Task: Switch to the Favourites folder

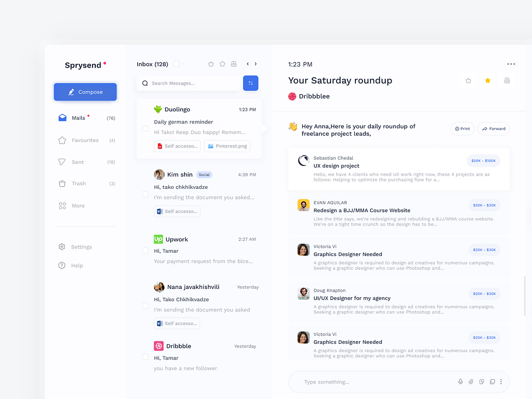Action: click(86, 140)
